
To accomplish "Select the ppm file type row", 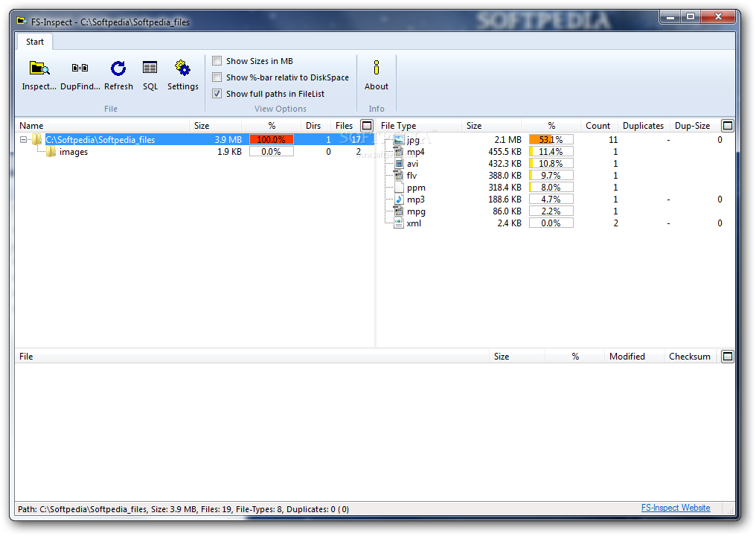I will point(555,188).
